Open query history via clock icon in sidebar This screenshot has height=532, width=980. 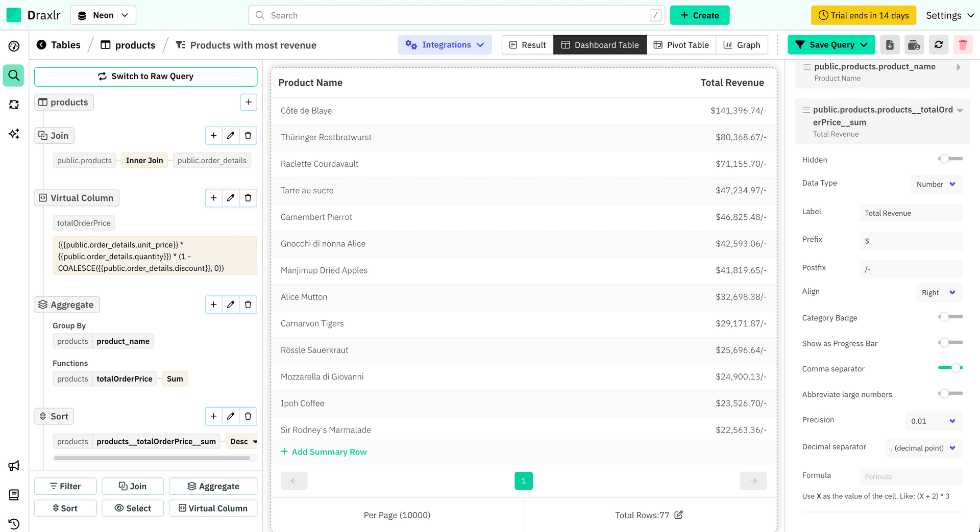click(14, 524)
